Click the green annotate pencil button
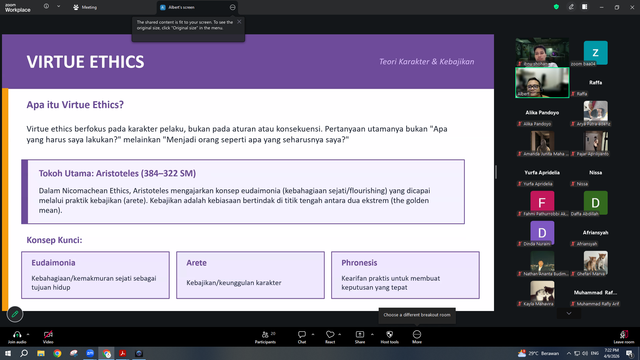This screenshot has height=360, width=640. [x=15, y=314]
